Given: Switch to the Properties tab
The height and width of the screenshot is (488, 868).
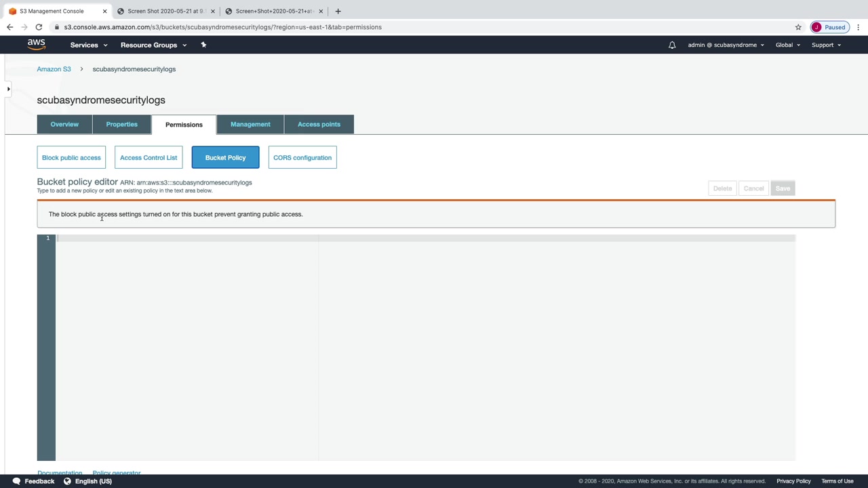Looking at the screenshot, I should click(122, 124).
